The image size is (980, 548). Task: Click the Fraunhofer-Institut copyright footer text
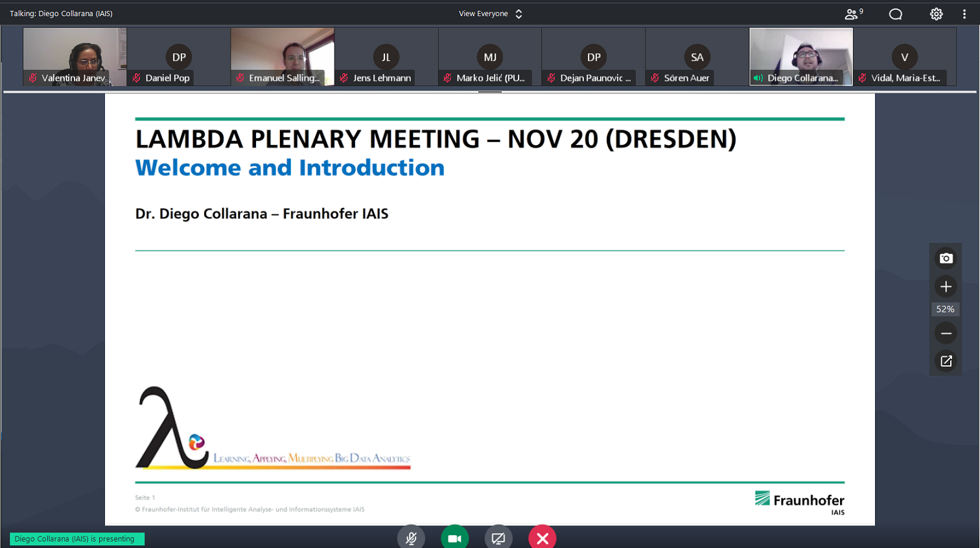(x=250, y=509)
